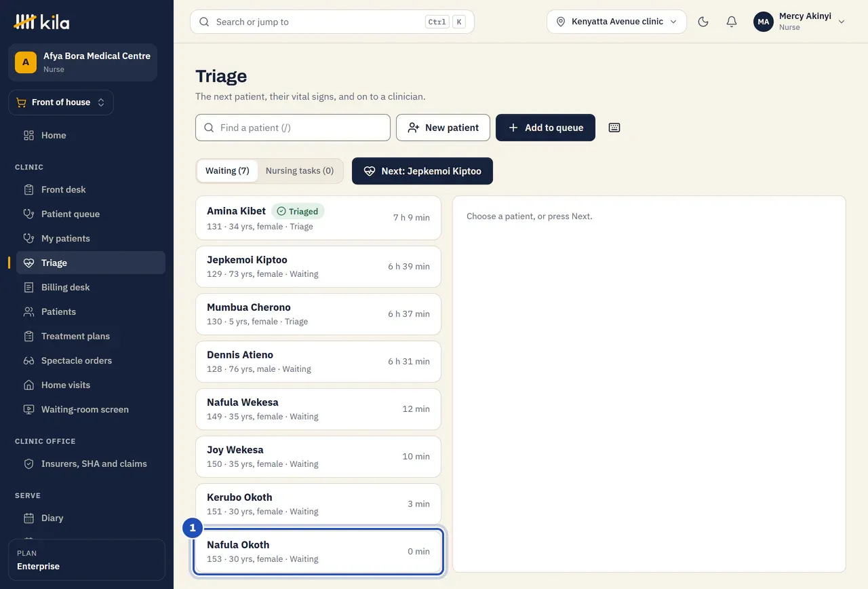Select the Joy Wekesa patient card
Screen dimensions: 868x589
tap(318, 457)
